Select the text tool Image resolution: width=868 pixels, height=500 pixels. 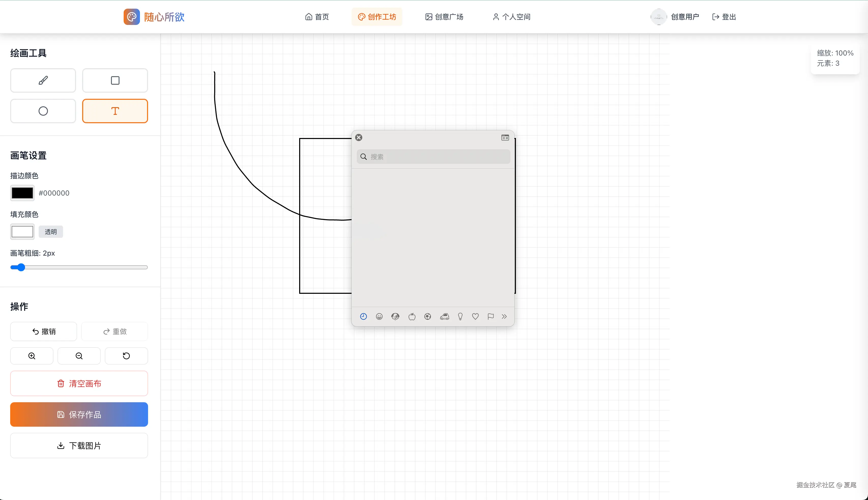(x=115, y=111)
